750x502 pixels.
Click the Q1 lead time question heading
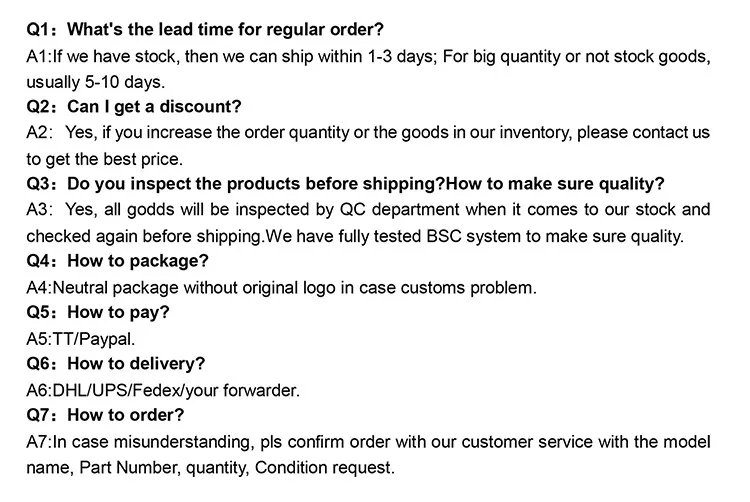click(205, 29)
